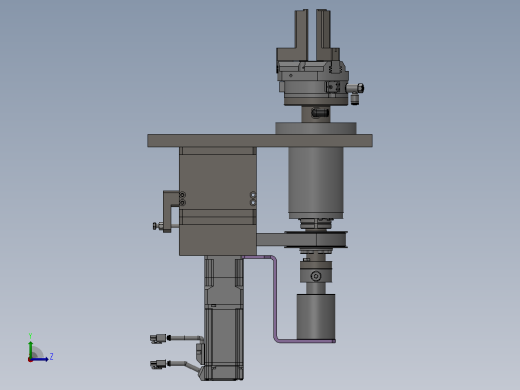520x390 pixels.
Task: Select the left gripper jaw finger at top
Action: [301, 35]
